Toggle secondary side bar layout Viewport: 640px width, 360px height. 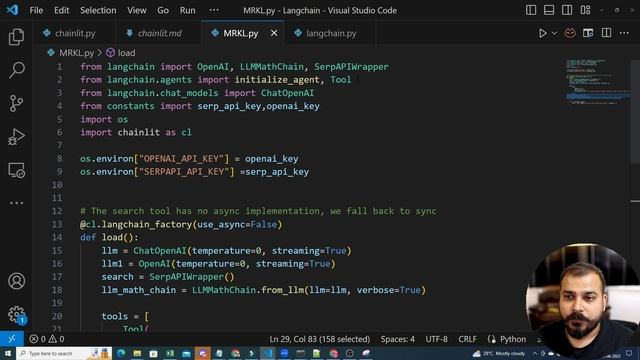[x=567, y=10]
